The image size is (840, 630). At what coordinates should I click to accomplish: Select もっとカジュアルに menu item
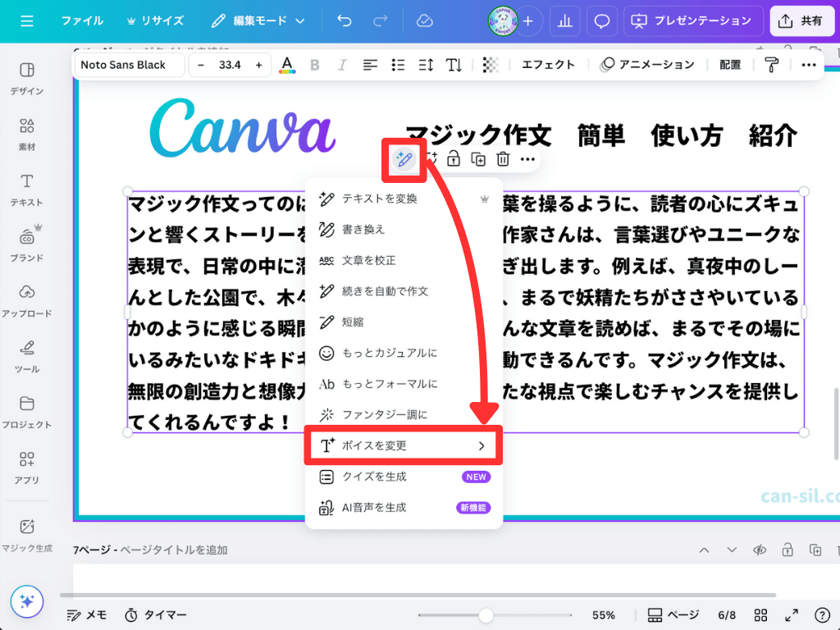click(404, 353)
